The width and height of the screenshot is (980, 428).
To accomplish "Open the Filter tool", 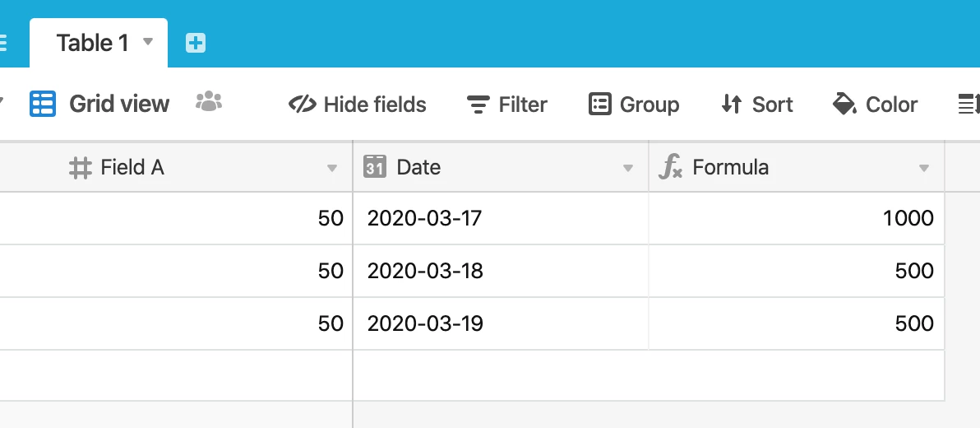I will pos(507,104).
